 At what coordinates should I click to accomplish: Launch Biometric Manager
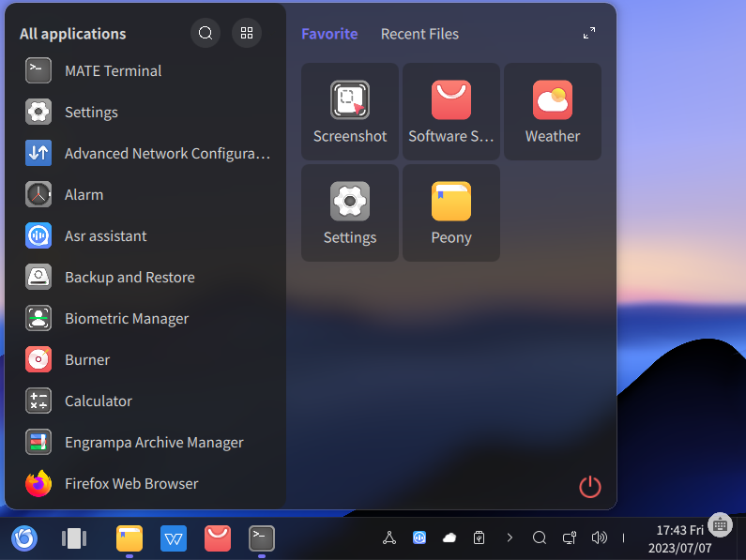pyautogui.click(x=145, y=318)
